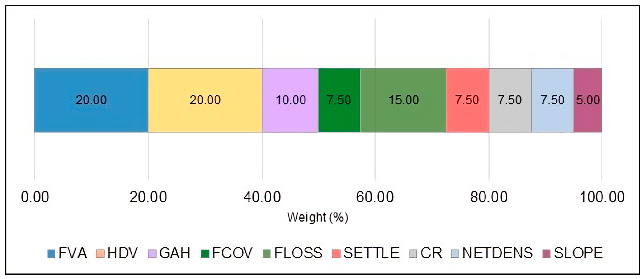644x279 pixels.
Task: Click the HDV legend color square
Action: tap(100, 253)
